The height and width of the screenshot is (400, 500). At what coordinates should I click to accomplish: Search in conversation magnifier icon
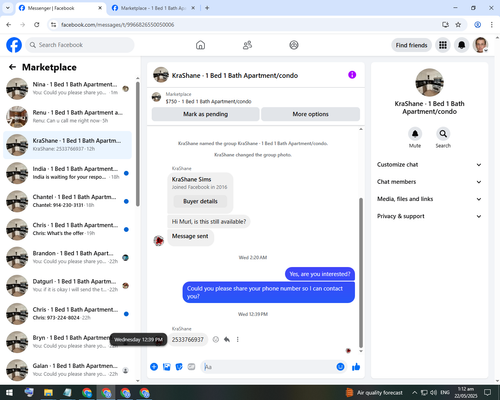pos(443,134)
